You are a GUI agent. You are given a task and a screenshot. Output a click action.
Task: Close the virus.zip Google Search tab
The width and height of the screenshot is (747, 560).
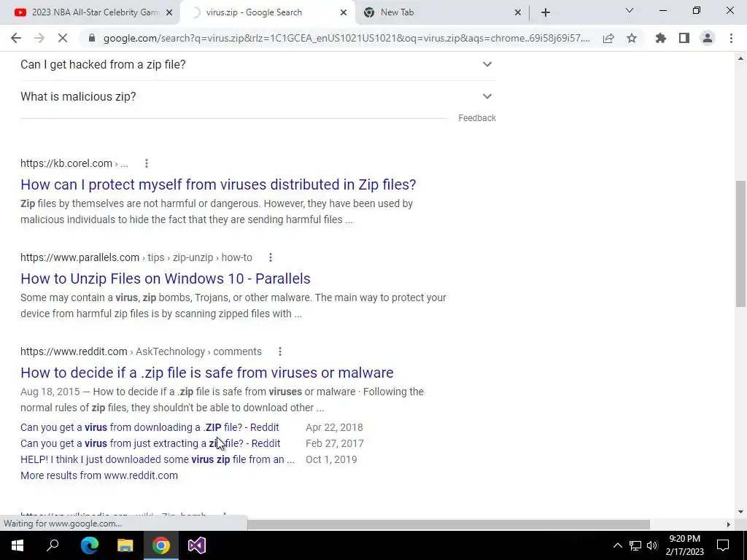[344, 12]
